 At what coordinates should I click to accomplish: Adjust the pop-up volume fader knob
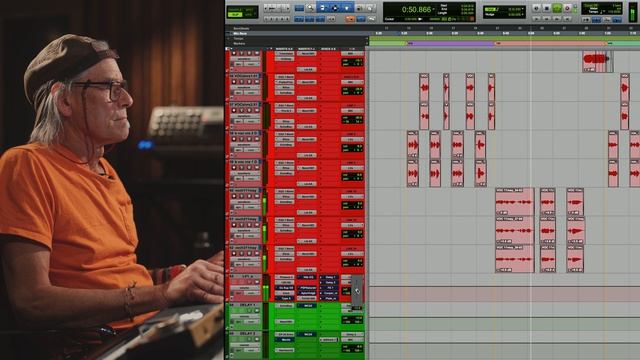coord(358,291)
